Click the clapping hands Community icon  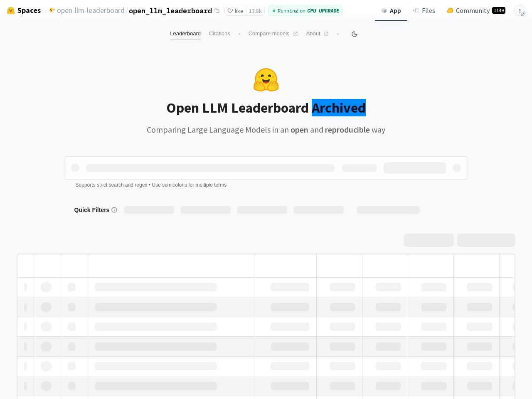(450, 10)
